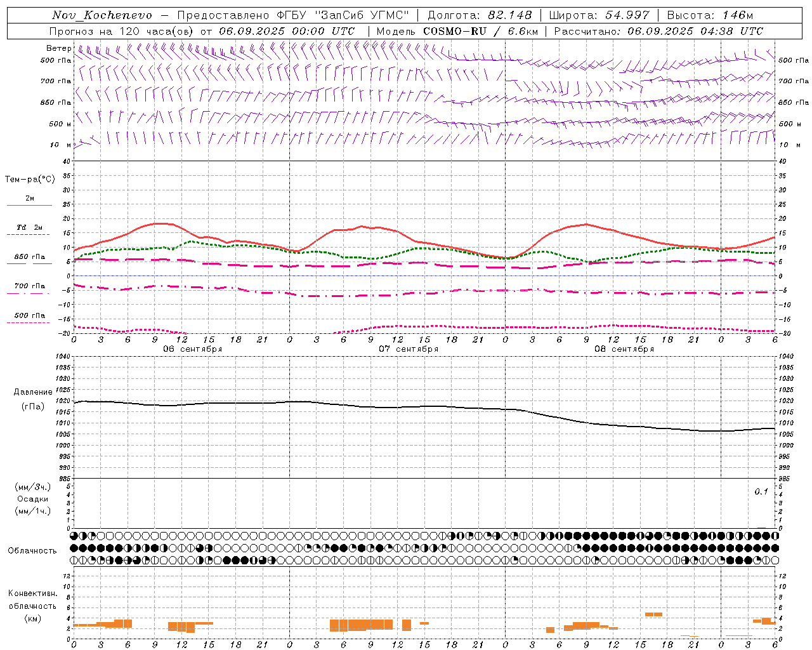The image size is (812, 650).
Task: Select the text 'Долгота: 82.148'
Action: [x=480, y=15]
